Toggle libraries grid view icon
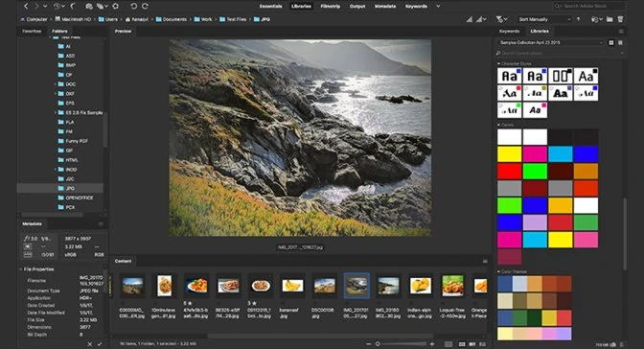 (x=611, y=43)
